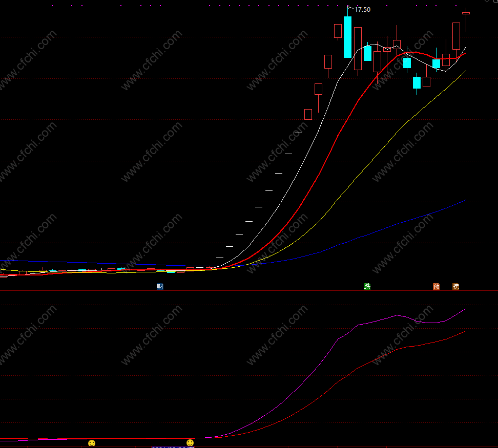Click the right yellow smiley signal icon
This screenshot has height=448, width=498.
(x=190, y=442)
